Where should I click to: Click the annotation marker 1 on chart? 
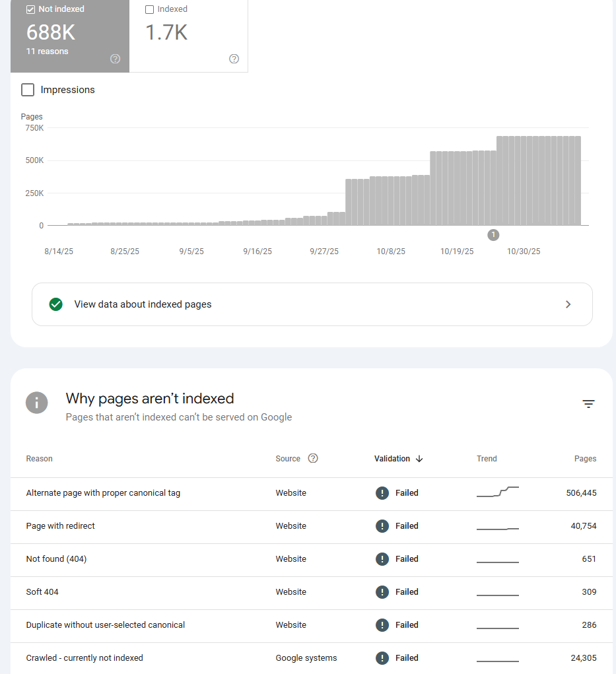coord(493,234)
